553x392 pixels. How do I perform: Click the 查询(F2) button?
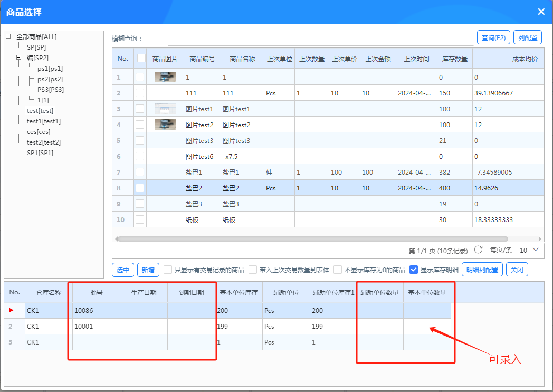click(493, 37)
